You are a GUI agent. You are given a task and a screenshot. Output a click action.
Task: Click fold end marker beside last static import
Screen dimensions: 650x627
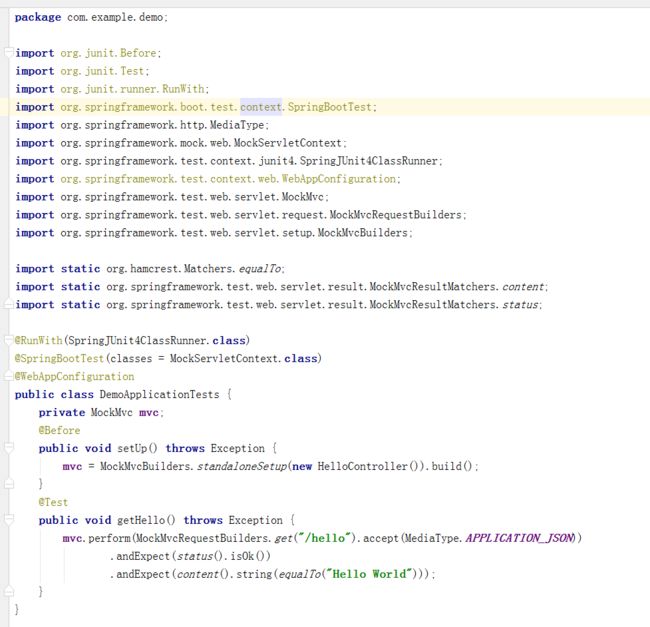[x=9, y=304]
